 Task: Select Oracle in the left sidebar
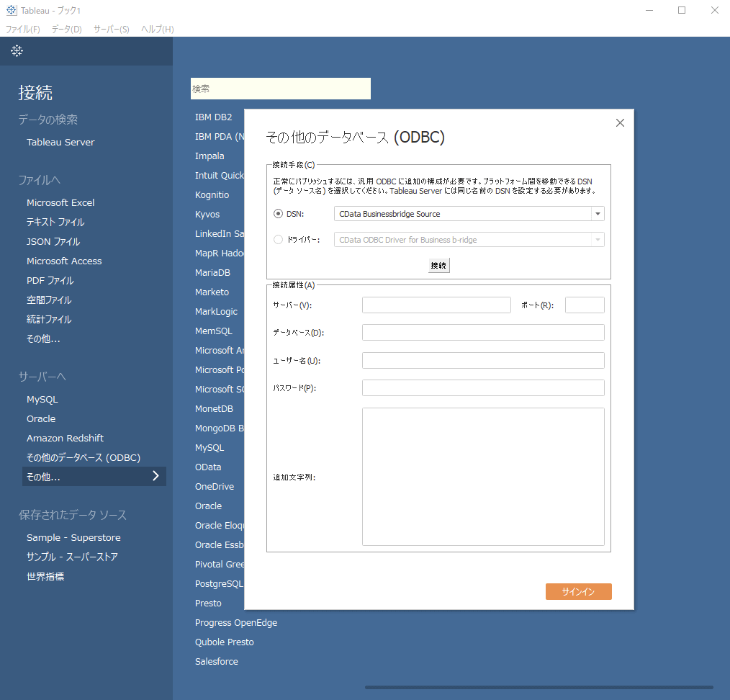pos(41,418)
